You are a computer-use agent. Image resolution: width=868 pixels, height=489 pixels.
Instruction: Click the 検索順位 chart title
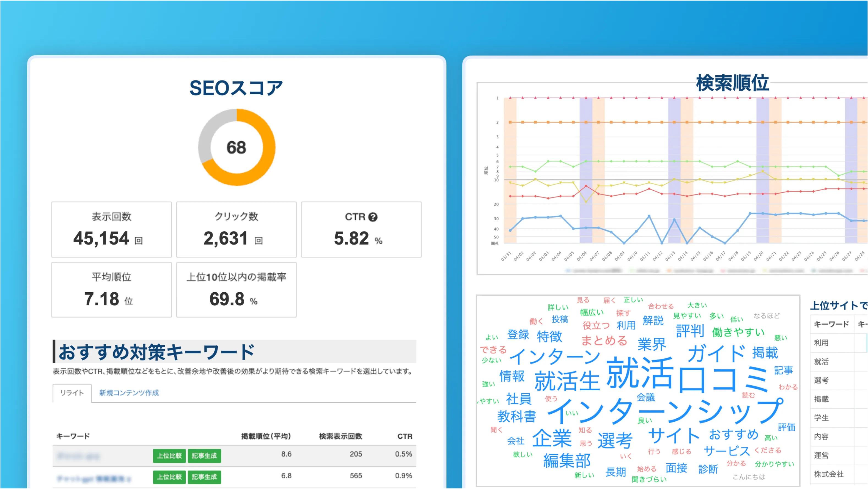pos(732,83)
